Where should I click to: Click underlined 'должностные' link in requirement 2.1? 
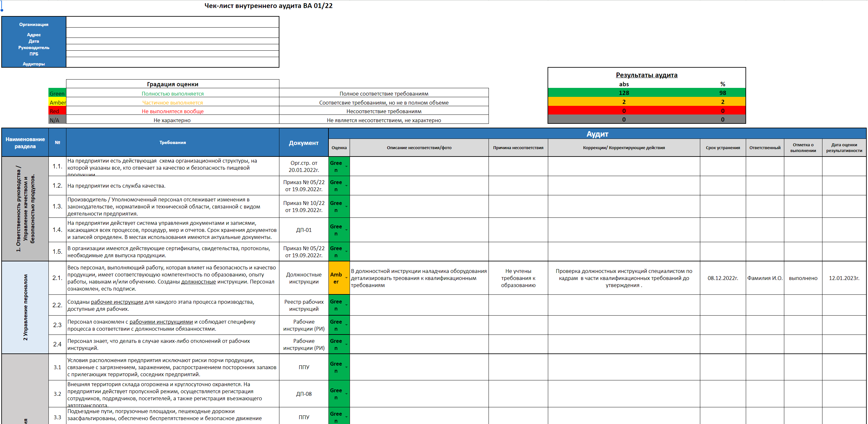[198, 282]
